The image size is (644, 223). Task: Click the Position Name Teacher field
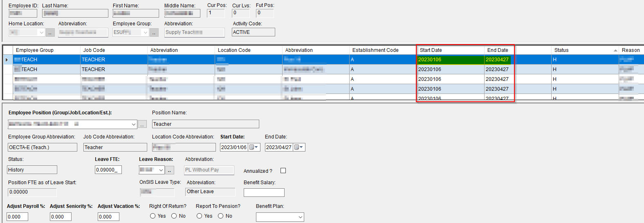pyautogui.click(x=206, y=124)
